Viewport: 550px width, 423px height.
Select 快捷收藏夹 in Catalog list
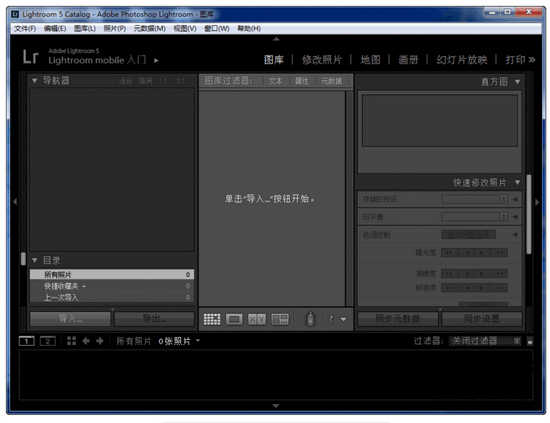pyautogui.click(x=112, y=286)
